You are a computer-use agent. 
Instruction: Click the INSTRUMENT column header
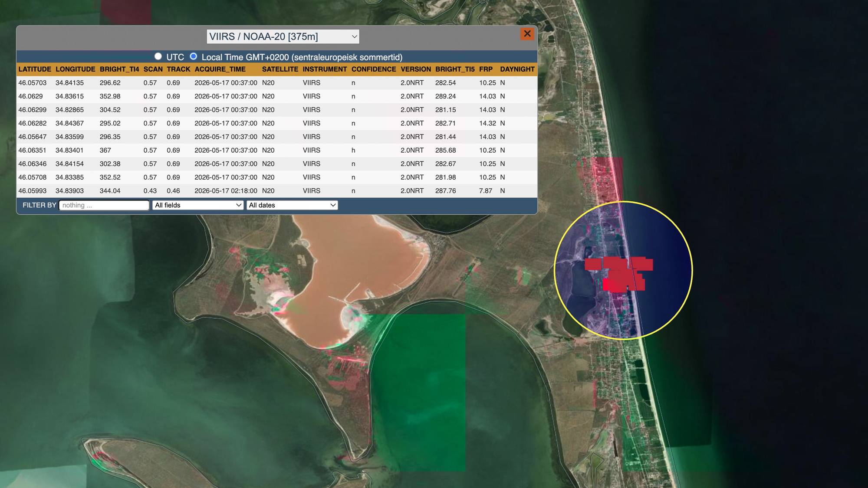325,69
